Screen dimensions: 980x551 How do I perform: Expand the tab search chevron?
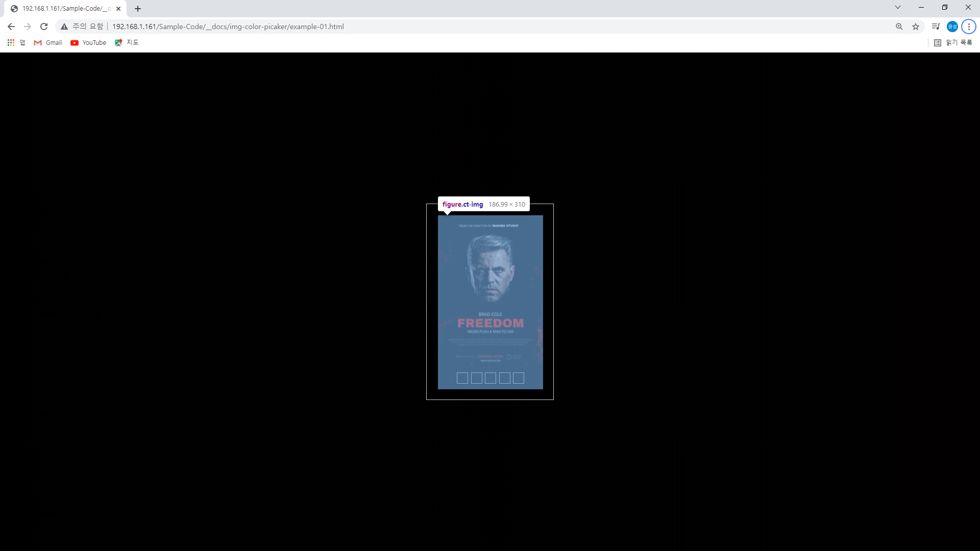[x=897, y=8]
